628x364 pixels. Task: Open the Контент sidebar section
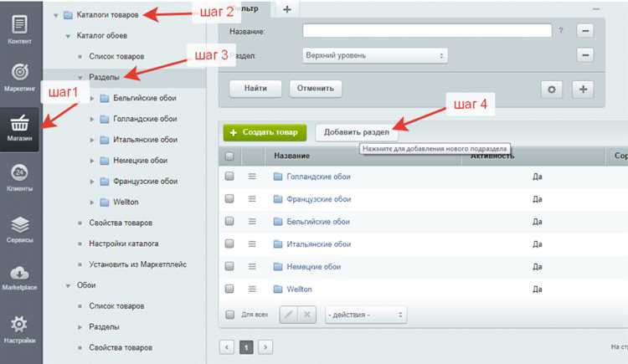click(19, 28)
